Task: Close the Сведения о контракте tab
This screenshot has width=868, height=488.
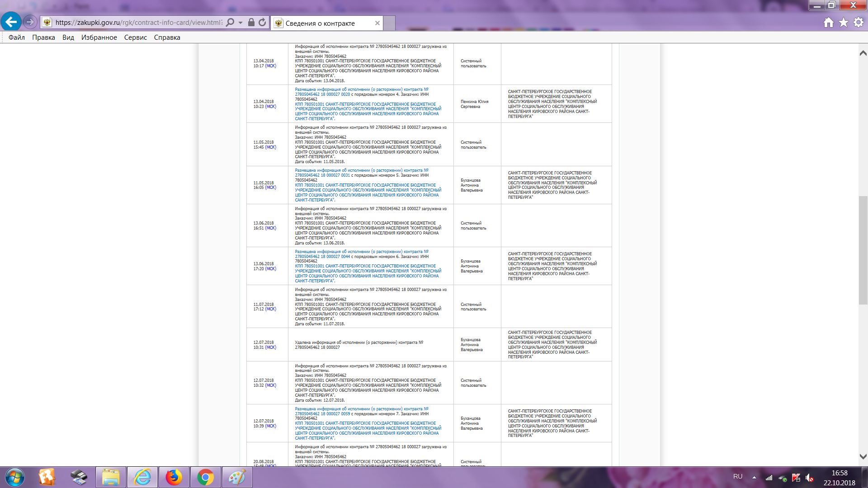Action: (377, 23)
